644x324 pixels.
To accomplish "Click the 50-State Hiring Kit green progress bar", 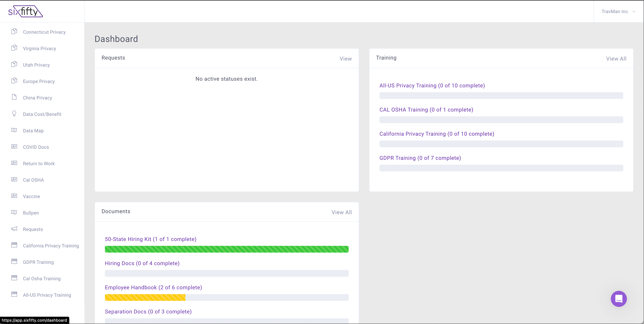I will pyautogui.click(x=227, y=249).
